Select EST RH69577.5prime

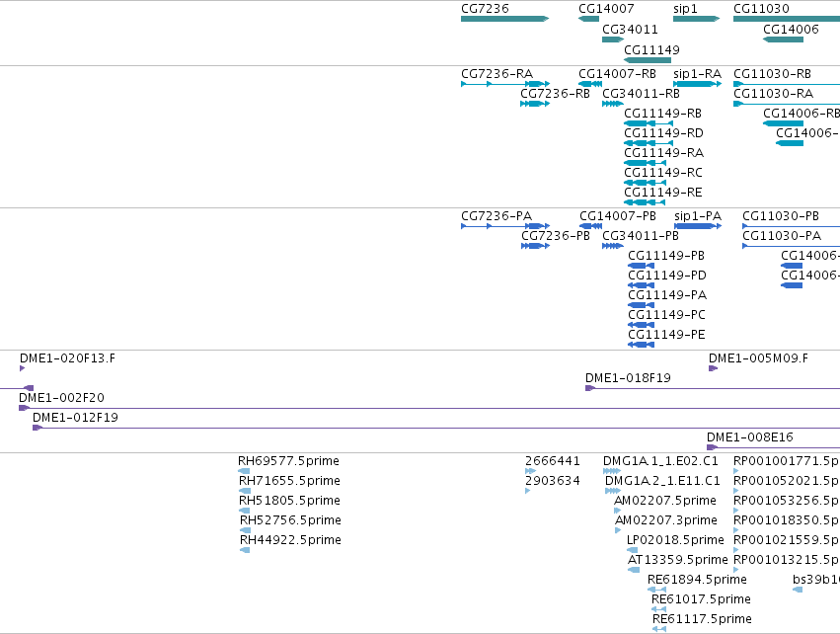pos(244,471)
